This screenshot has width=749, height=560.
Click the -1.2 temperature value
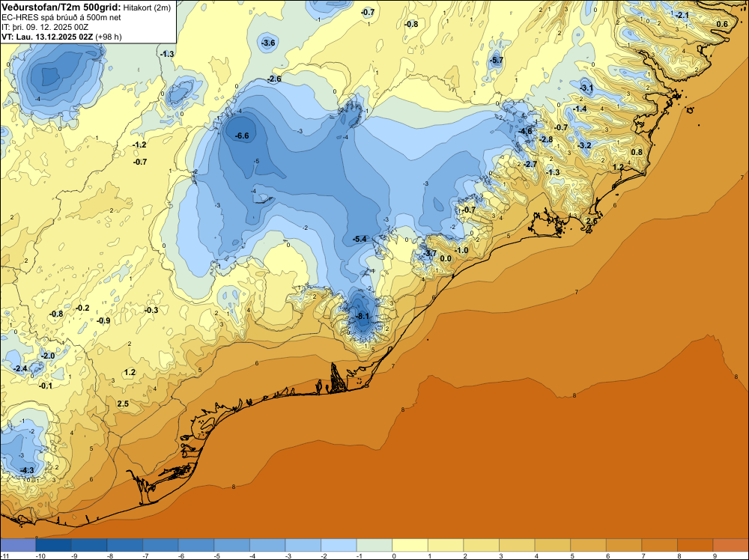(139, 144)
